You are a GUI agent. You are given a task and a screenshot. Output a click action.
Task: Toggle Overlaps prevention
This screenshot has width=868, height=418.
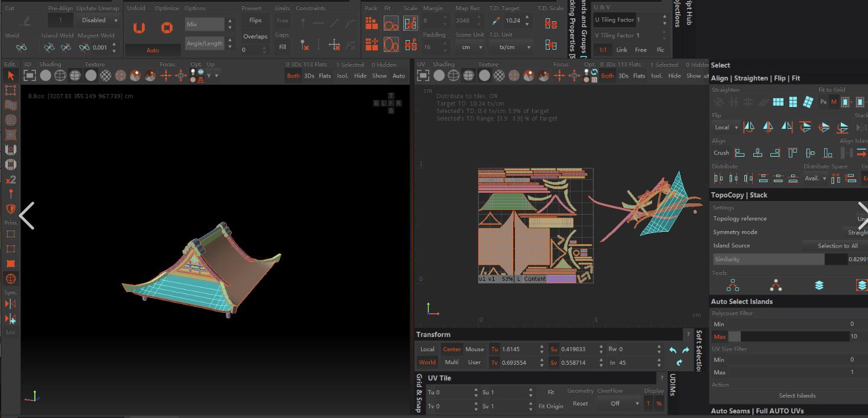[255, 36]
